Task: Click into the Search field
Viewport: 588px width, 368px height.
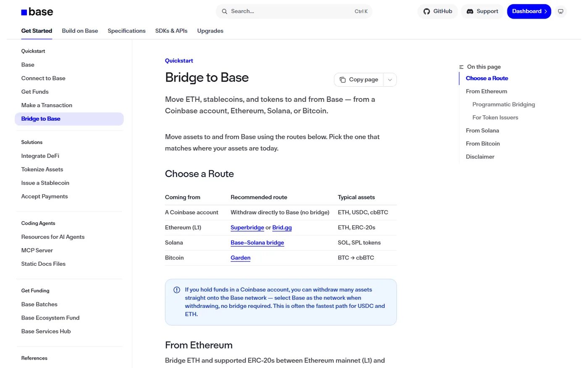Action: (294, 11)
